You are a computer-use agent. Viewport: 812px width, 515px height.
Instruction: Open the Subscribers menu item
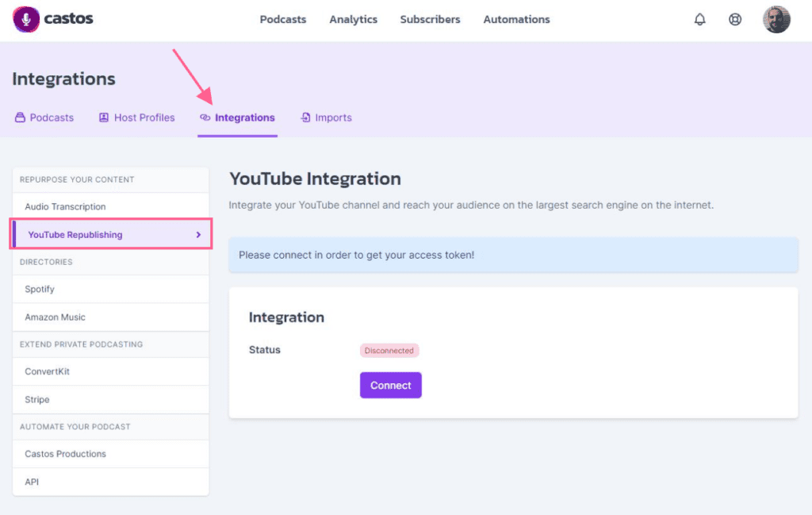(x=430, y=19)
